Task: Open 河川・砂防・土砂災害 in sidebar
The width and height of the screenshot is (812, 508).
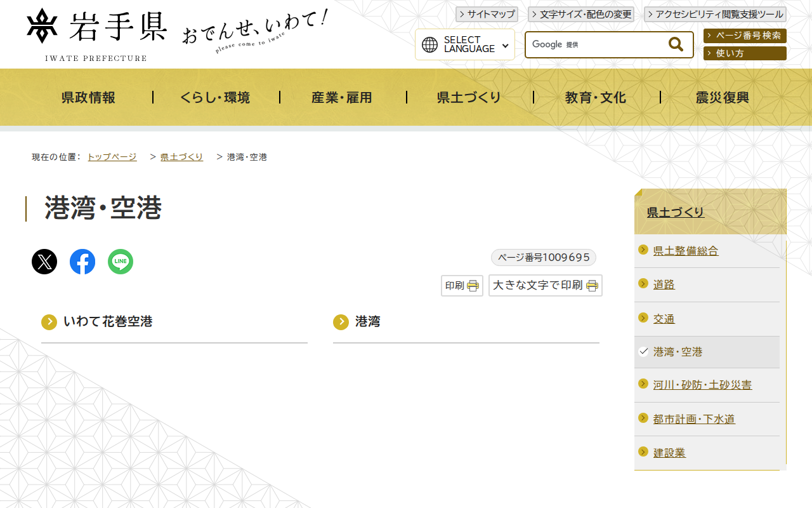Action: point(703,385)
